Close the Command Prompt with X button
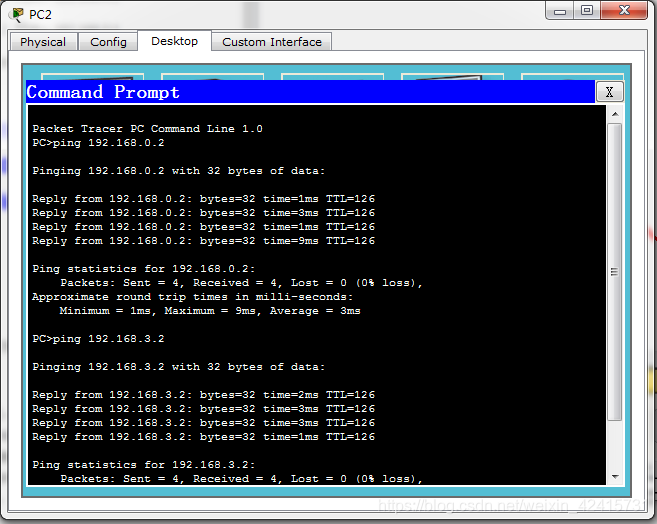 point(609,92)
